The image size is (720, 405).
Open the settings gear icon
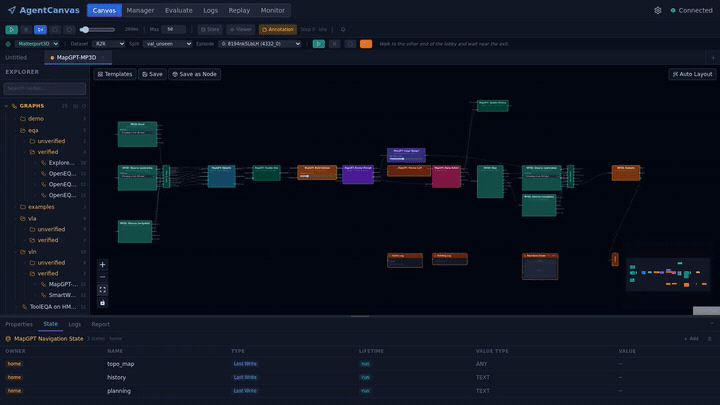tap(658, 10)
